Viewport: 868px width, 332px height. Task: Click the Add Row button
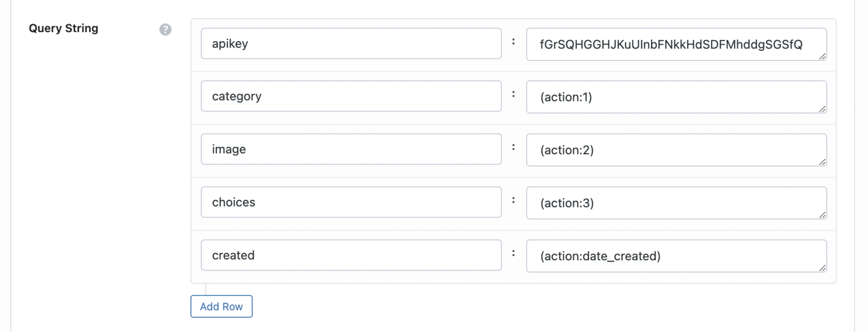coord(222,307)
